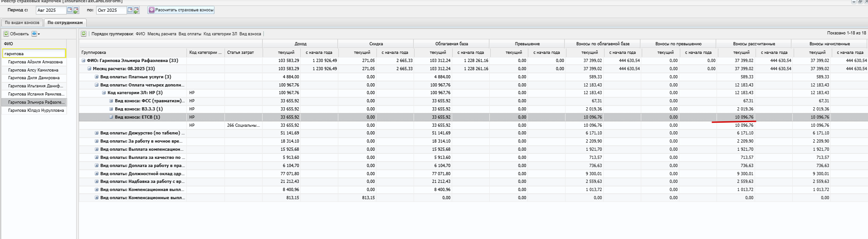This screenshot has width=868, height=239.
Task: Click Рассчитать страховые взносы button
Action: point(181,10)
